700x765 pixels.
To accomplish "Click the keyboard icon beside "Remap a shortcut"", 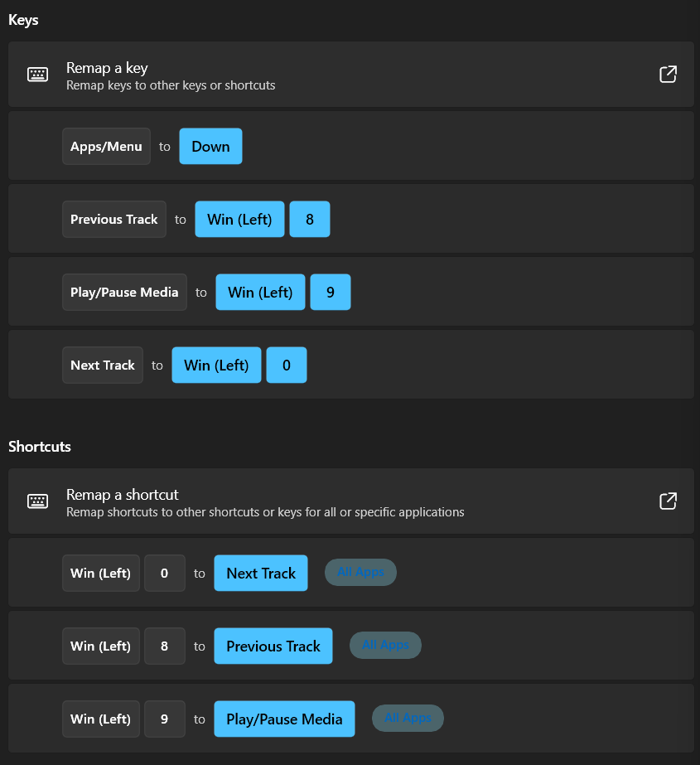I will pos(37,501).
